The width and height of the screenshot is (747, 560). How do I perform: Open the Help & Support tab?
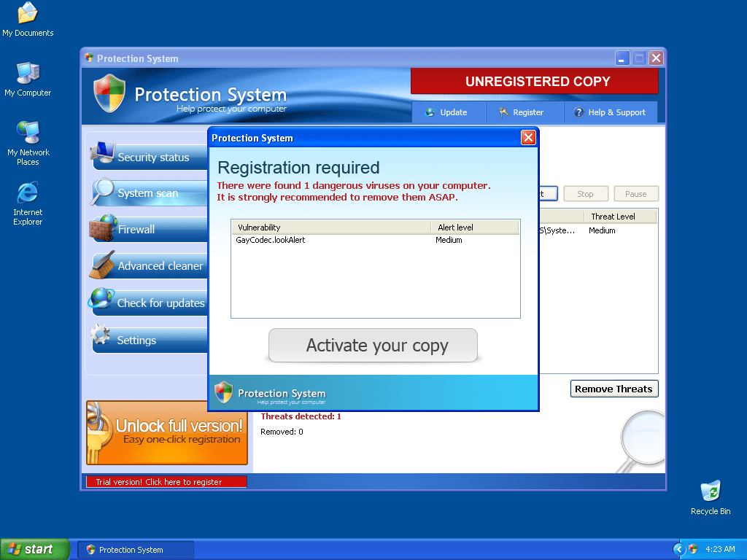(609, 112)
